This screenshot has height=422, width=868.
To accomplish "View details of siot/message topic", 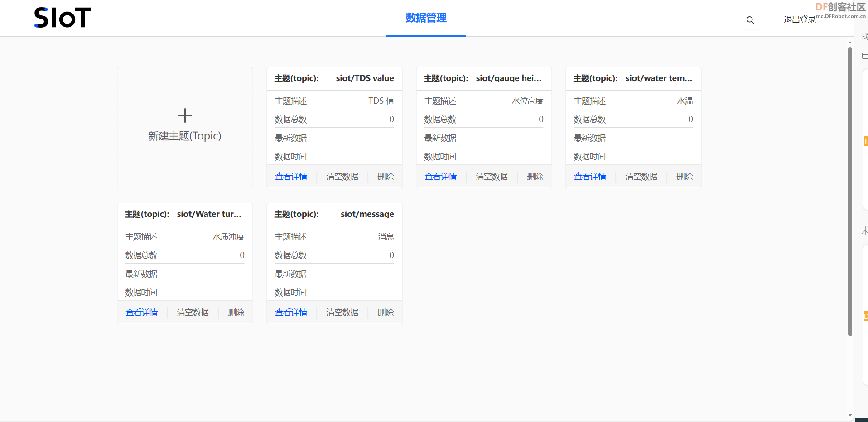I will (x=291, y=312).
